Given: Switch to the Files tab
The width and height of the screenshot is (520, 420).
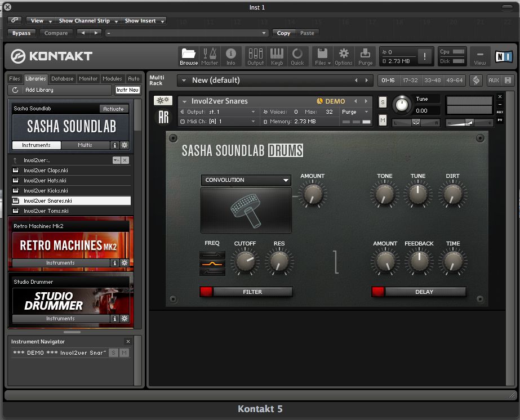Looking at the screenshot, I should click(x=14, y=79).
